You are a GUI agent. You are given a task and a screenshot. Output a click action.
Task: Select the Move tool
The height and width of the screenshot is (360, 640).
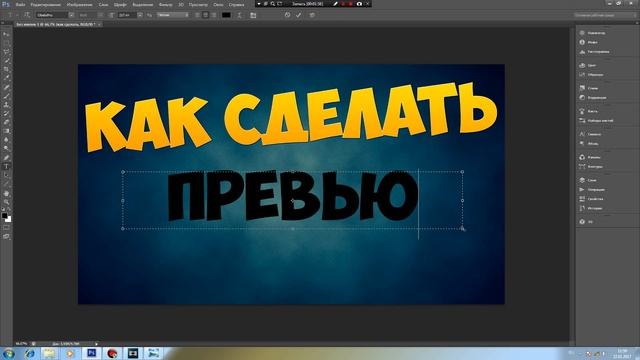pos(6,34)
